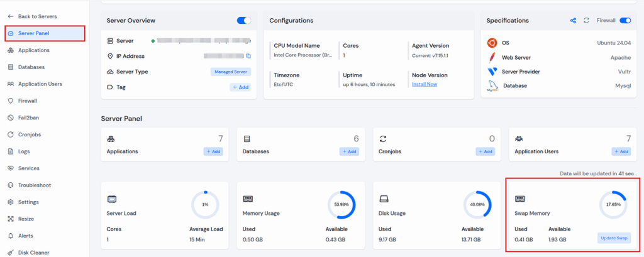Click the share icon in Specifications

(573, 21)
